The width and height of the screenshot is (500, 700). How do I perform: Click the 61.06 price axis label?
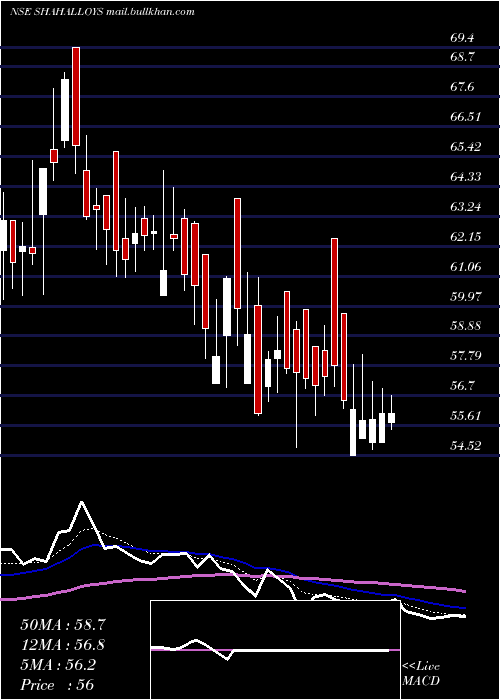(466, 267)
